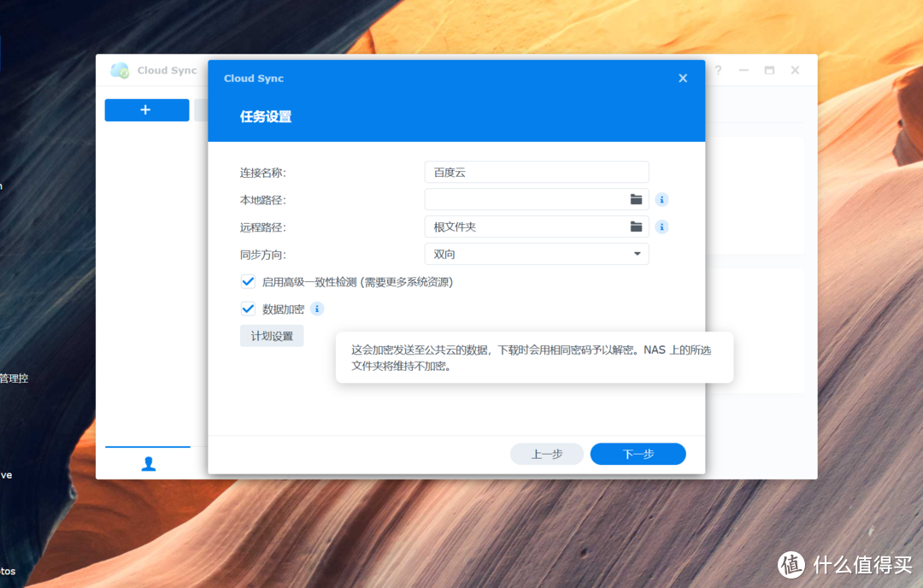Open the 管理控 desktop shortcut
This screenshot has width=923, height=588.
click(x=12, y=379)
